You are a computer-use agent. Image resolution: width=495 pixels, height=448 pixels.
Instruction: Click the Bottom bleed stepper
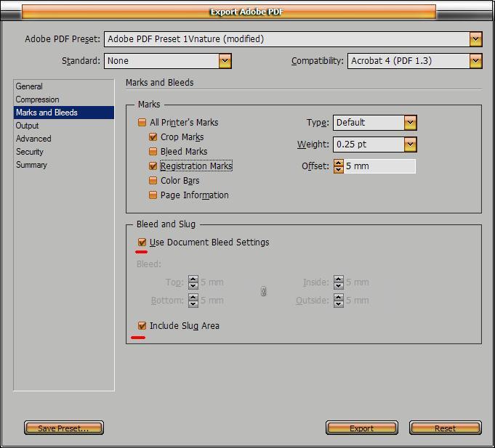tap(193, 301)
